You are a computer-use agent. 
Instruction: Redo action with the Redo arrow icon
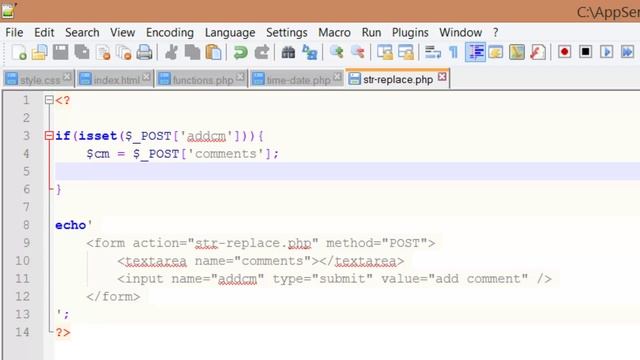(x=262, y=53)
